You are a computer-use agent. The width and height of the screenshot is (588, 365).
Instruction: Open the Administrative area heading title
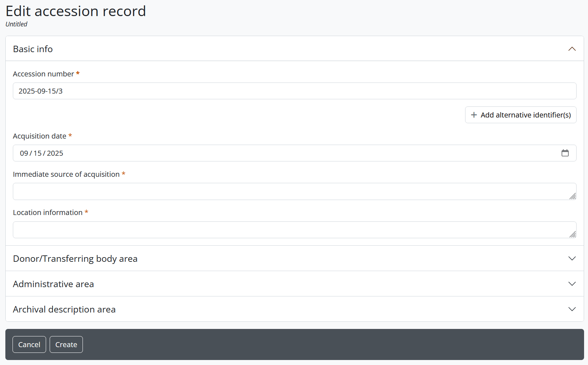click(53, 284)
